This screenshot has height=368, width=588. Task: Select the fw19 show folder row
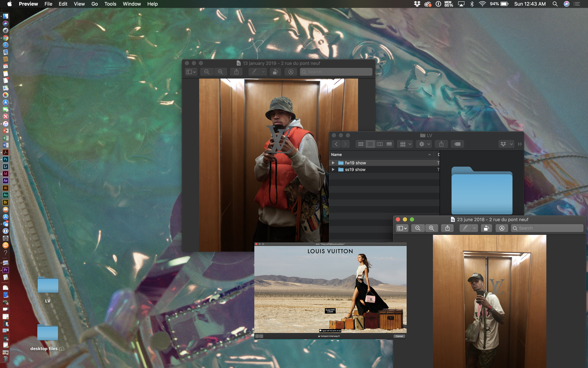(x=384, y=163)
